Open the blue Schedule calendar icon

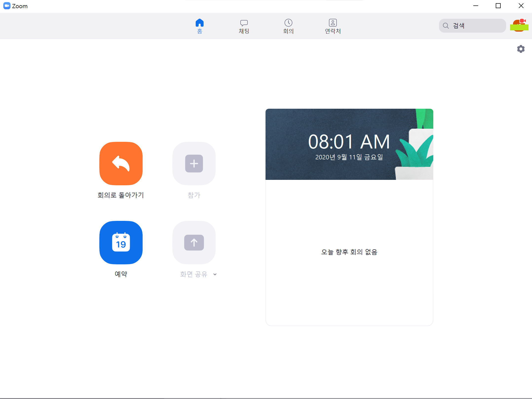click(121, 242)
